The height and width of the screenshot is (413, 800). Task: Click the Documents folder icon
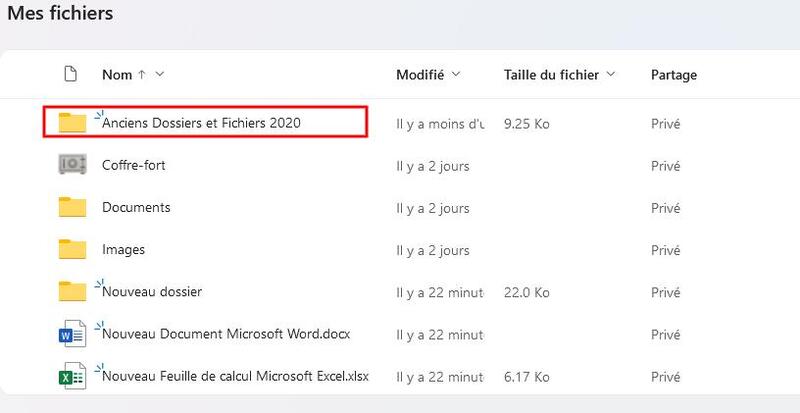point(72,207)
